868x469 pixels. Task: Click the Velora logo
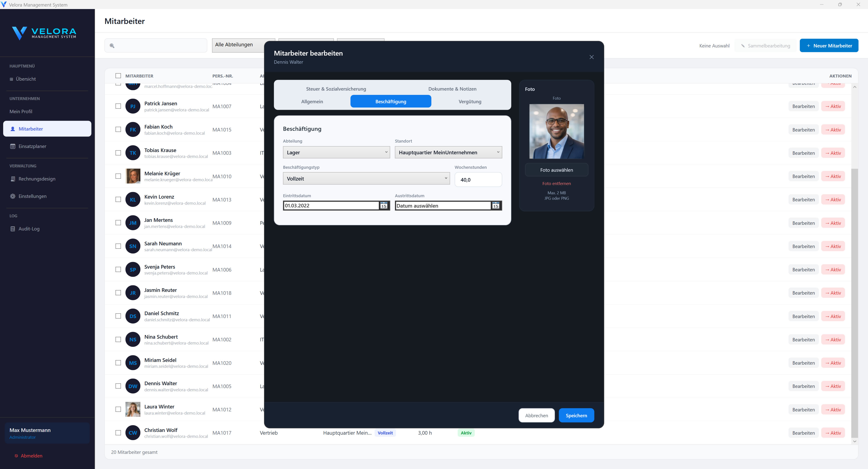click(x=44, y=33)
